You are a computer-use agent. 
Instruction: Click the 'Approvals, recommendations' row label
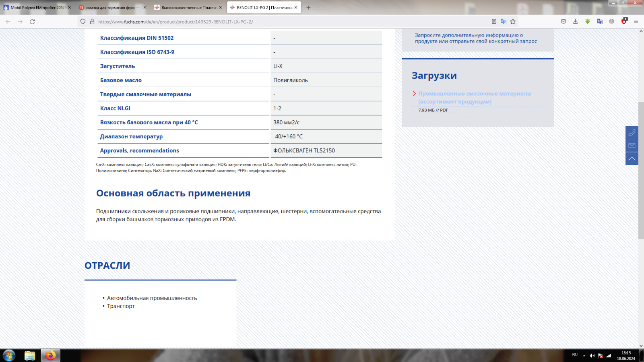[140, 150]
